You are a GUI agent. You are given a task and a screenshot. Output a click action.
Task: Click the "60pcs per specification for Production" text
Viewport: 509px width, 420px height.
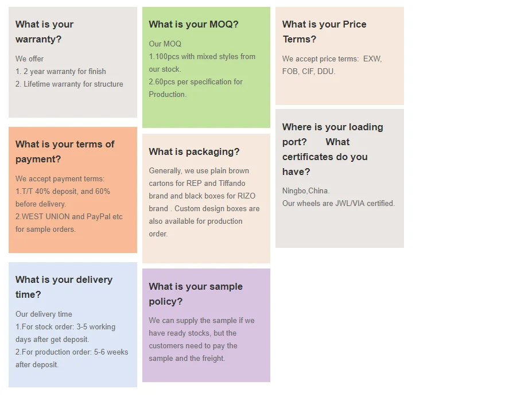tap(196, 88)
